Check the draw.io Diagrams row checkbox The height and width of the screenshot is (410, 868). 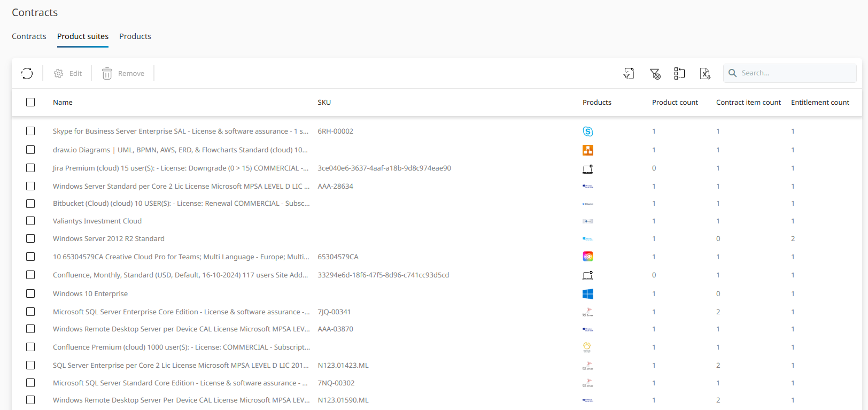tap(30, 150)
